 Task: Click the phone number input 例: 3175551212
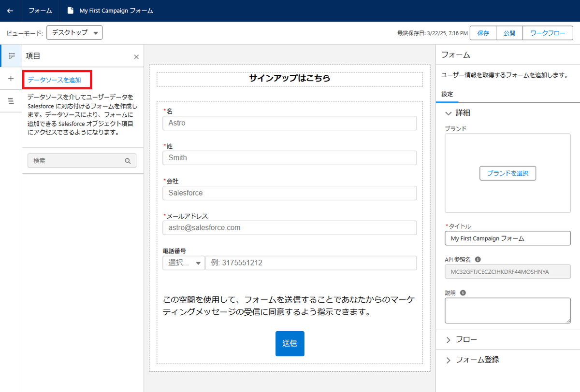311,263
